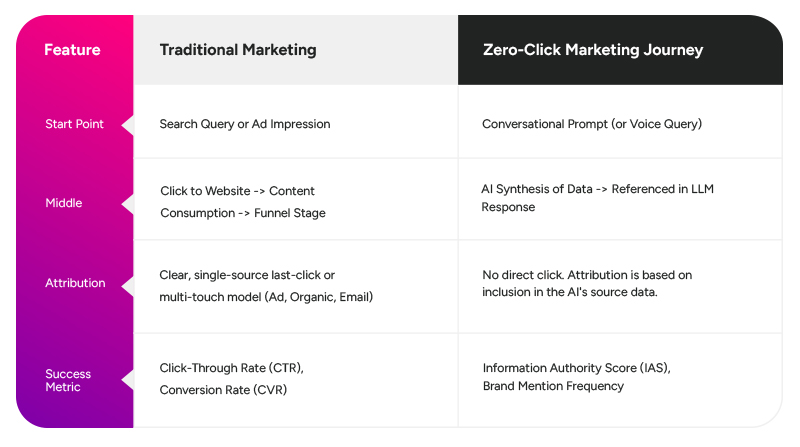Click the Attribution row label
The image size is (800, 447).
pos(75,283)
